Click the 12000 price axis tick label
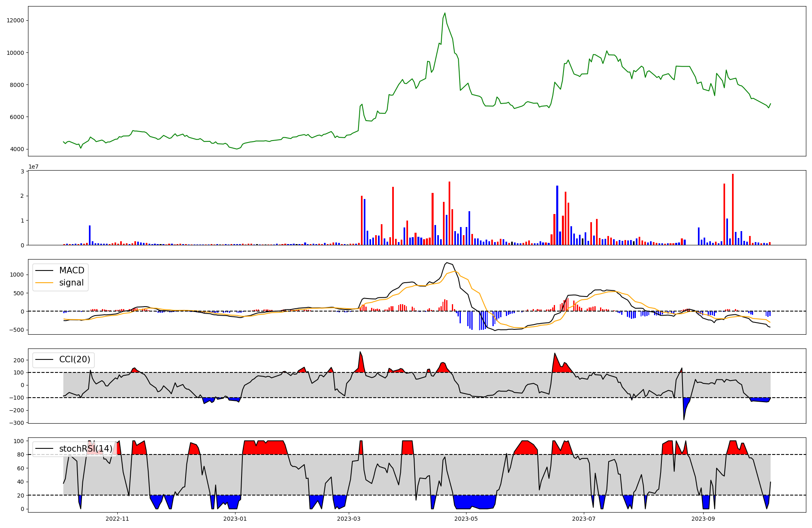Screen dimensions: 812x528 point(15,20)
